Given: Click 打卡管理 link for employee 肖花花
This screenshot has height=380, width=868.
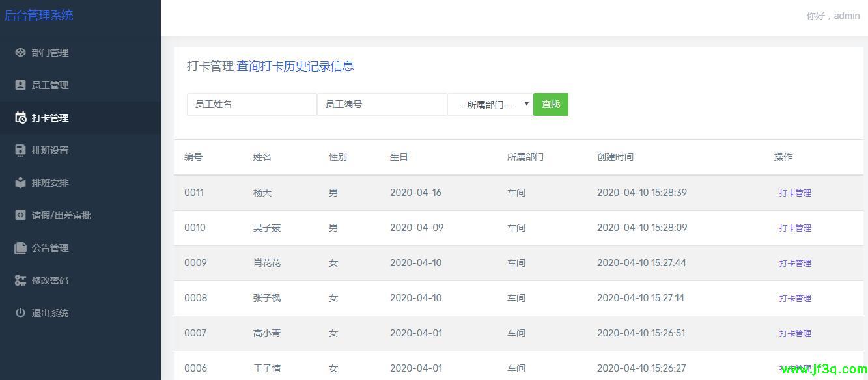Looking at the screenshot, I should [x=795, y=263].
